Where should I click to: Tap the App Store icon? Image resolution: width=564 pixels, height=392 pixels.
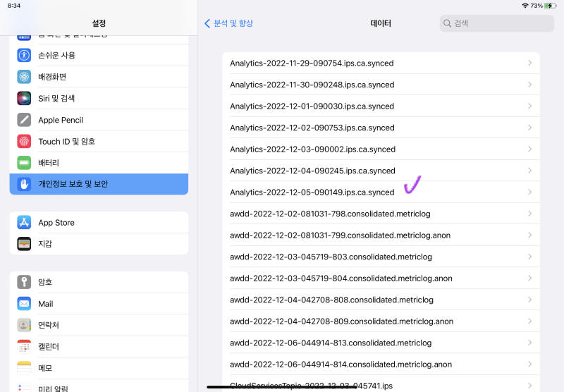(x=24, y=223)
